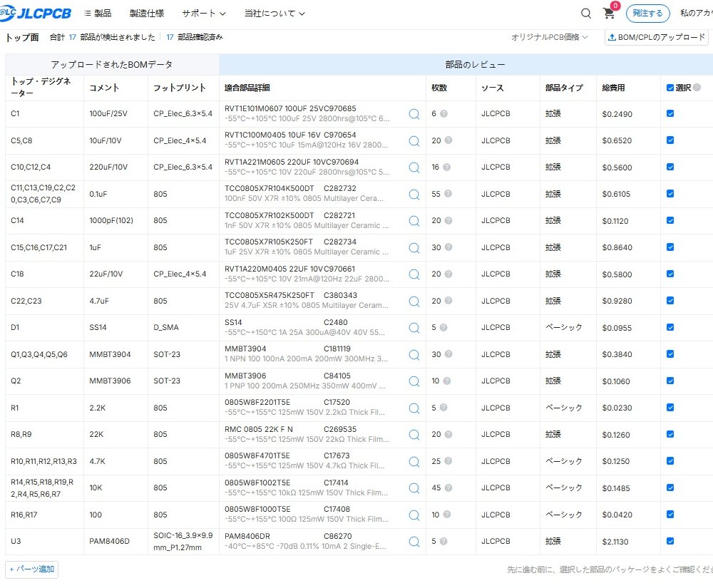713x588 pixels.
Task: Search part for 0805W8F2201T5E row
Action: click(x=414, y=408)
